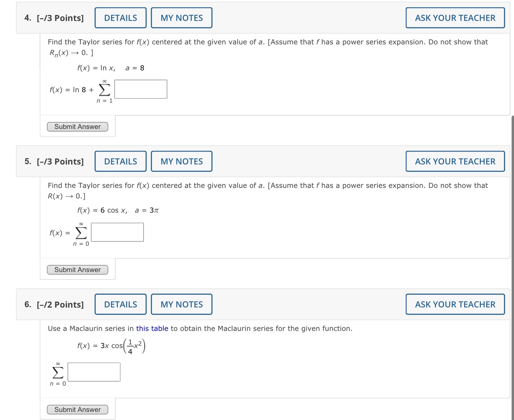The image size is (514, 420).
Task: Open MY NOTES for question 6
Action: (x=181, y=304)
